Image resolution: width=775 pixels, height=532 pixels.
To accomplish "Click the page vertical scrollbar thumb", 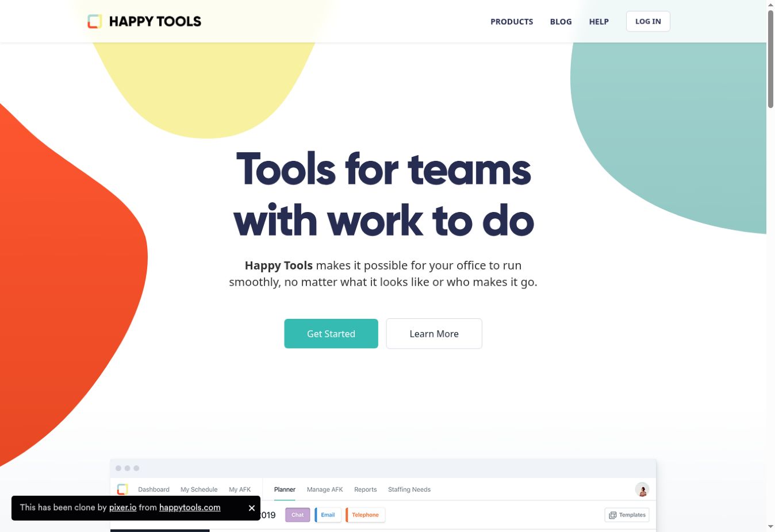I will point(770,59).
